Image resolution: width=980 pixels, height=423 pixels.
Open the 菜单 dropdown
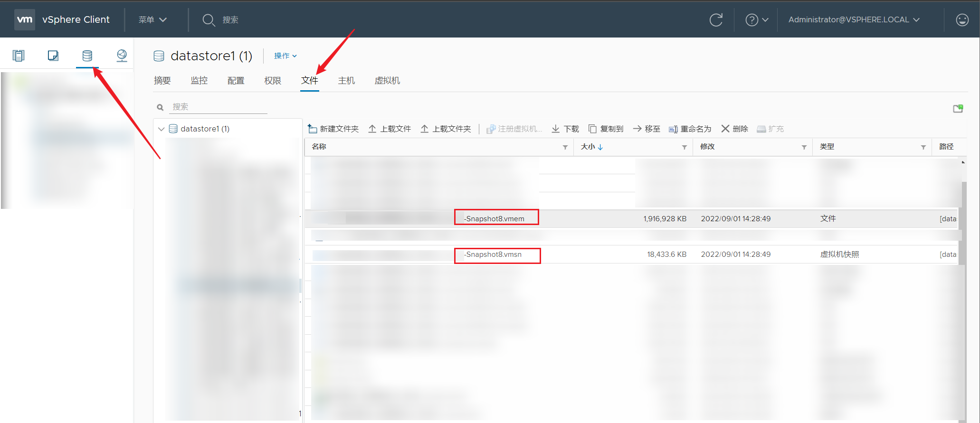[152, 19]
